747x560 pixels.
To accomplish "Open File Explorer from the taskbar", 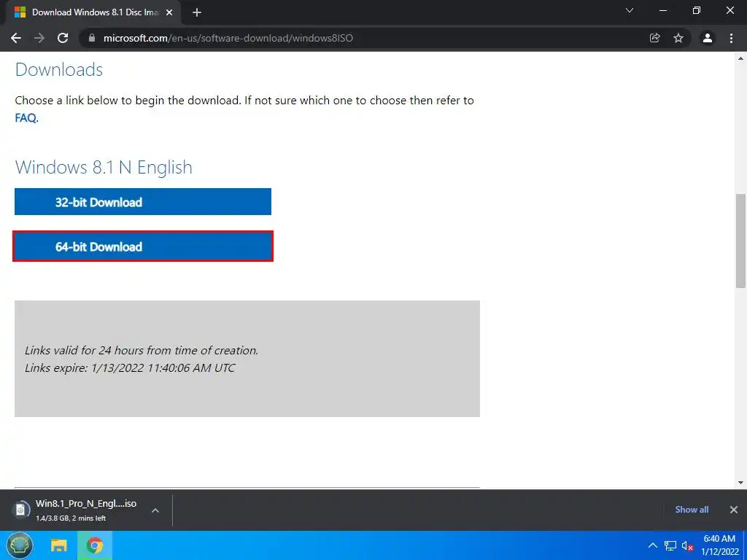I will pos(59,545).
